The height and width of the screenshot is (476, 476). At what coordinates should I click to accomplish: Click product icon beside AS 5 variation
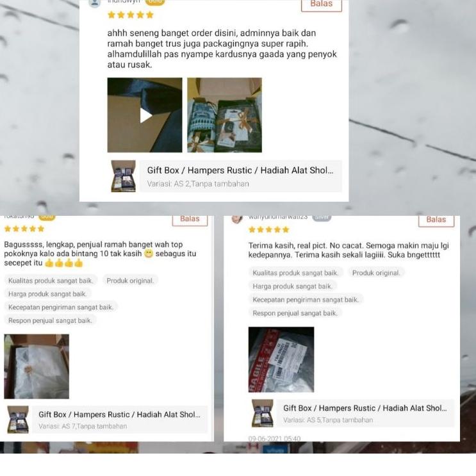click(x=263, y=413)
